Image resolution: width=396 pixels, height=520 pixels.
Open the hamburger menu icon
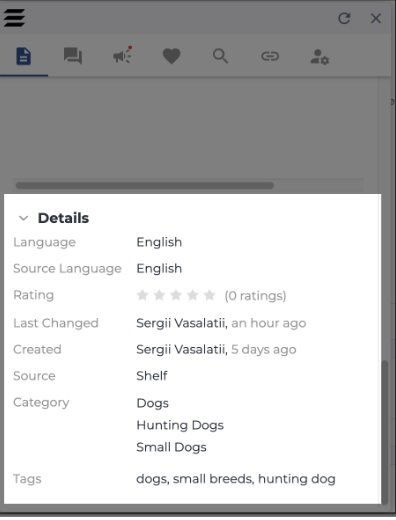click(14, 18)
